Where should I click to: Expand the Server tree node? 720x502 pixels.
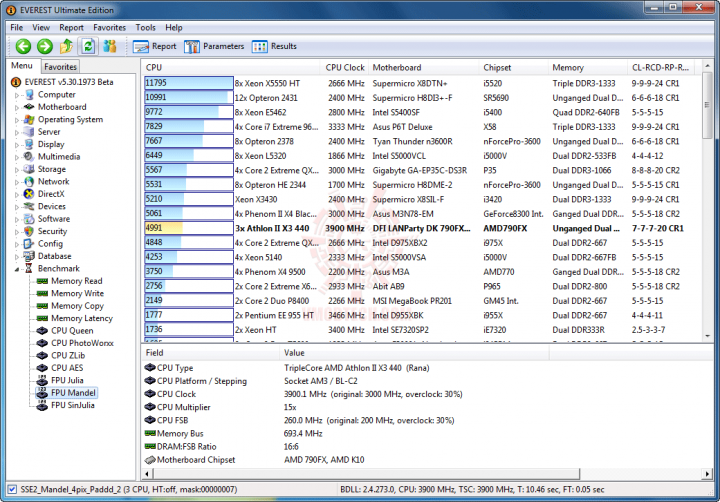[x=17, y=132]
